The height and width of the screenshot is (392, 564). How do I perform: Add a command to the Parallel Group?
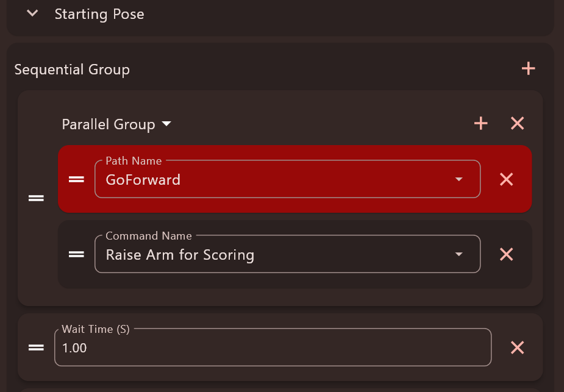pyautogui.click(x=480, y=123)
